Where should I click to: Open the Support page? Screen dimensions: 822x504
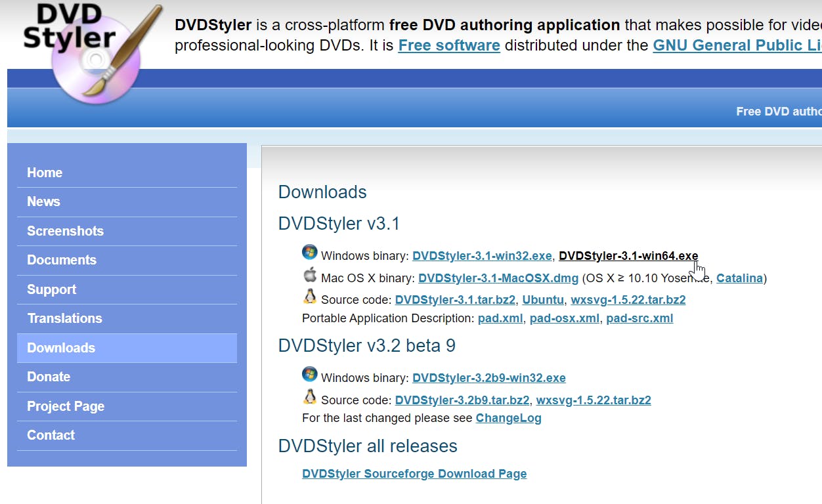click(x=127, y=289)
